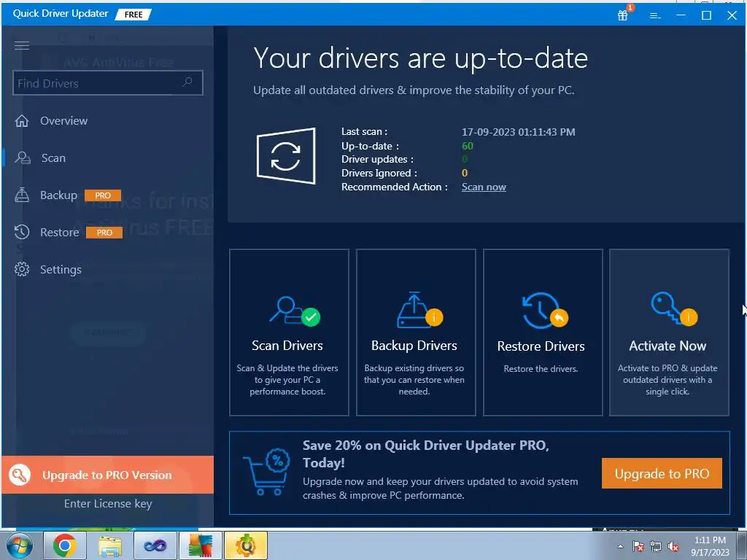Click the Activate Now key icon

673,308
